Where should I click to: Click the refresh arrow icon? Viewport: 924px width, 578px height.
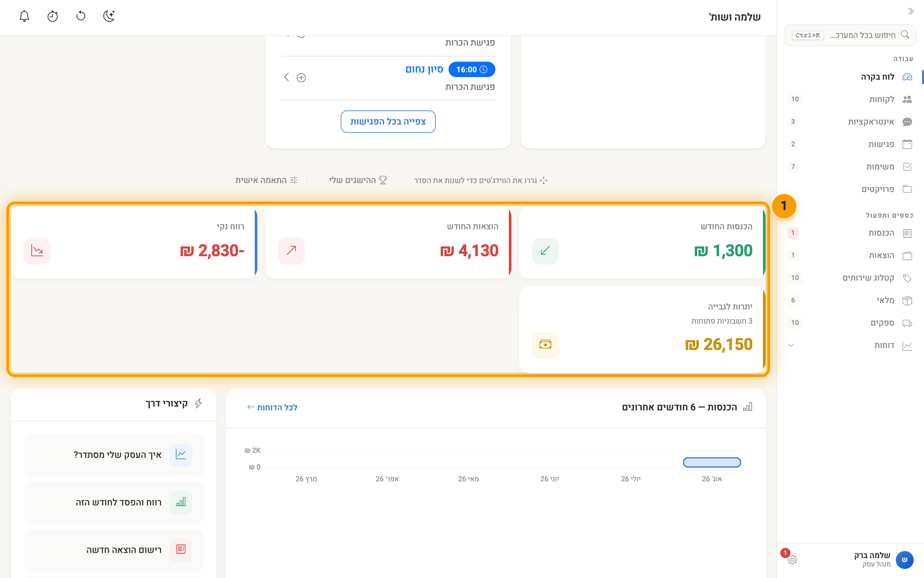point(81,16)
